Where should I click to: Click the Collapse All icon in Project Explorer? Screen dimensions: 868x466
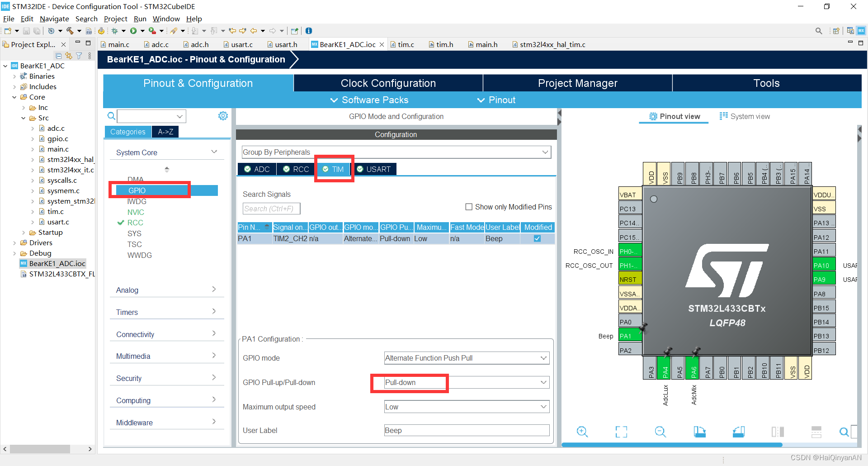pos(59,56)
